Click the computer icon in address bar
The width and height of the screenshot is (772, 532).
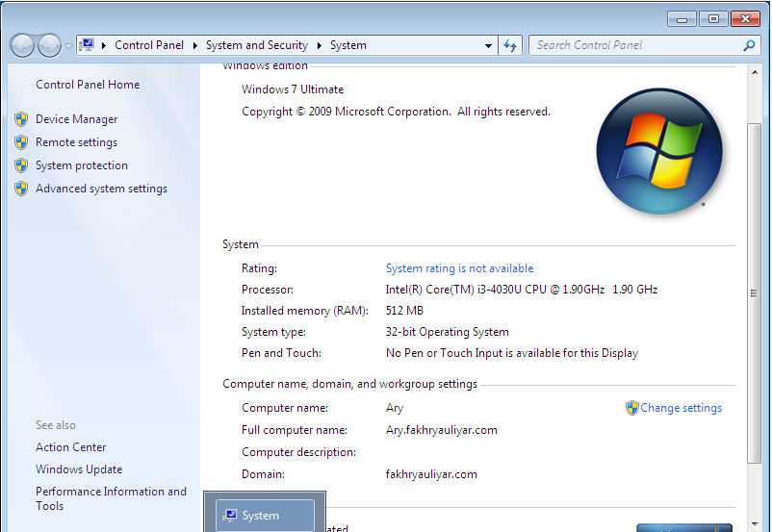tap(87, 45)
